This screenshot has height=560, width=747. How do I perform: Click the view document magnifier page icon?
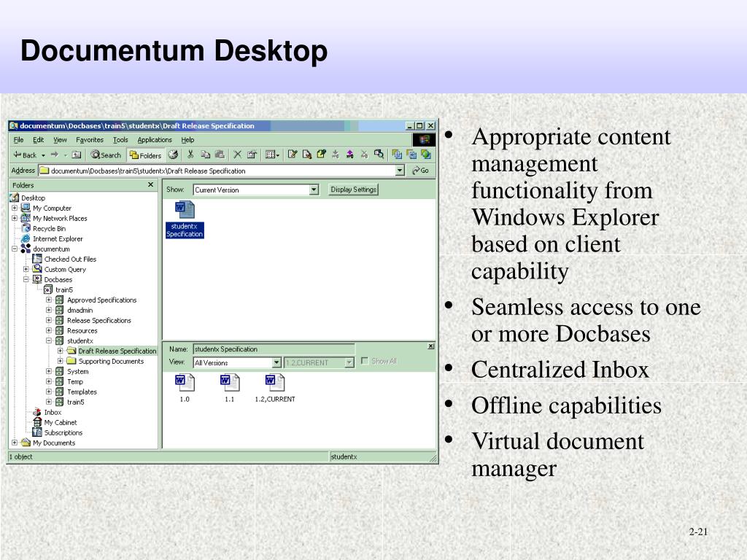tap(307, 155)
